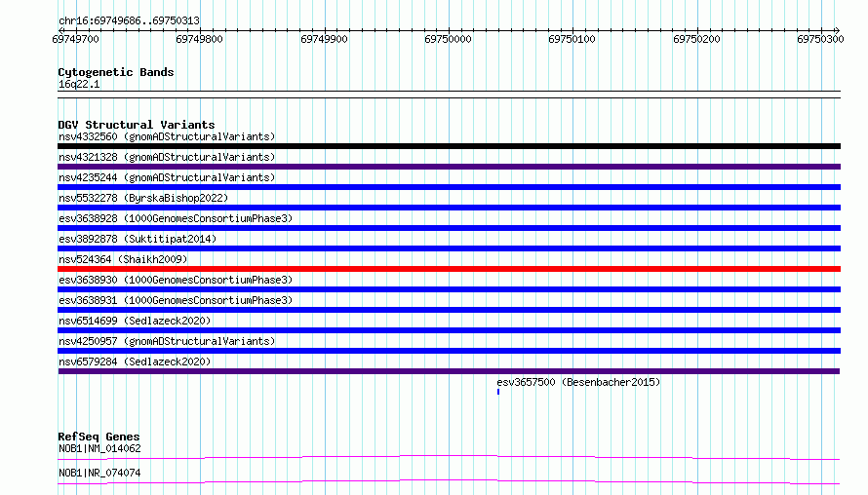This screenshot has height=495, width=868.
Task: Click ruler position label 69750100
Action: click(x=572, y=39)
